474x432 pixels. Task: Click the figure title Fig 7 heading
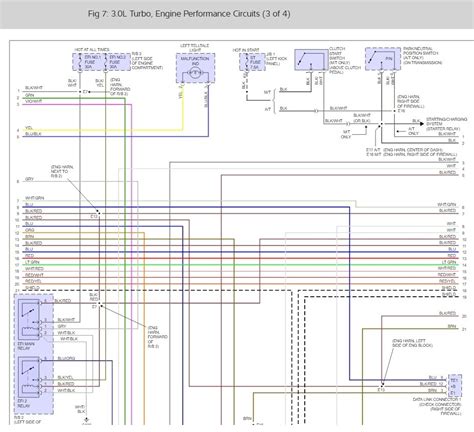click(189, 14)
